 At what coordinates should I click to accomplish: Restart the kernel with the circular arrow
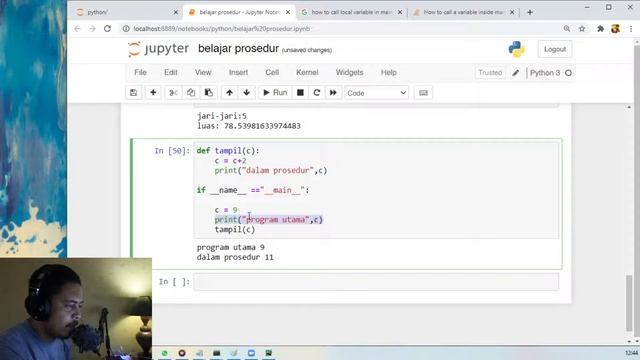(317, 93)
